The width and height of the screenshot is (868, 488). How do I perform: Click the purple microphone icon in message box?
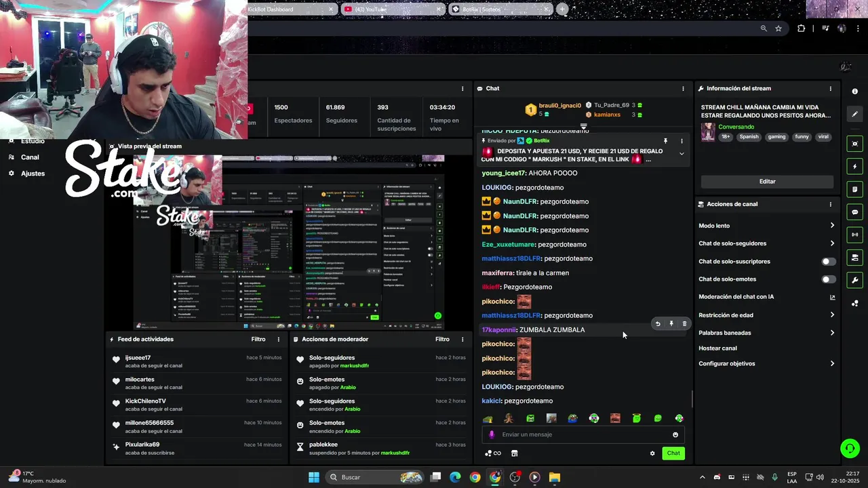(492, 434)
